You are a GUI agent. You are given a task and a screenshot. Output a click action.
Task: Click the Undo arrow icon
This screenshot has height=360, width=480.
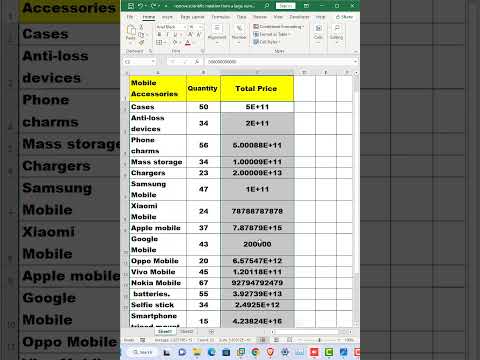point(140,6)
